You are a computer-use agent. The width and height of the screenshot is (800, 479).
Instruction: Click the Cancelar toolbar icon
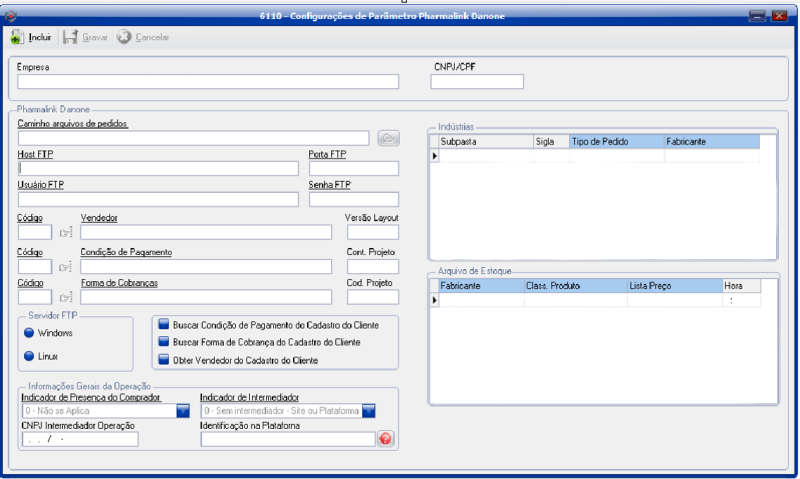click(x=124, y=37)
